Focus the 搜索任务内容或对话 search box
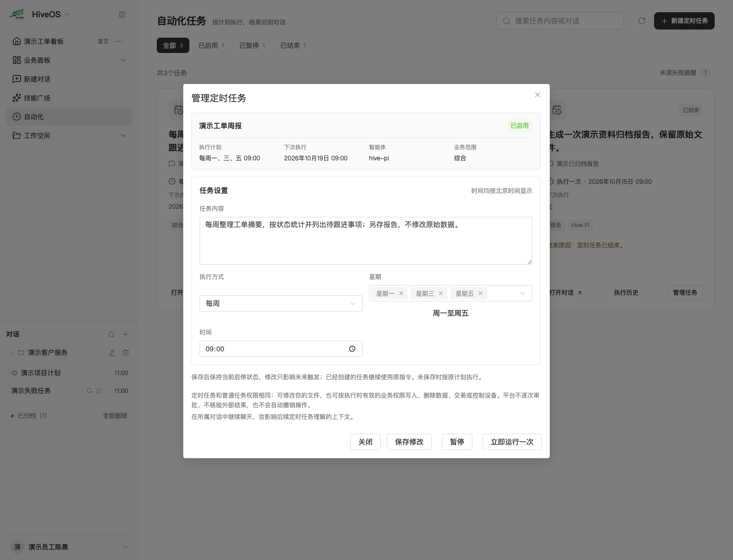 (x=560, y=21)
